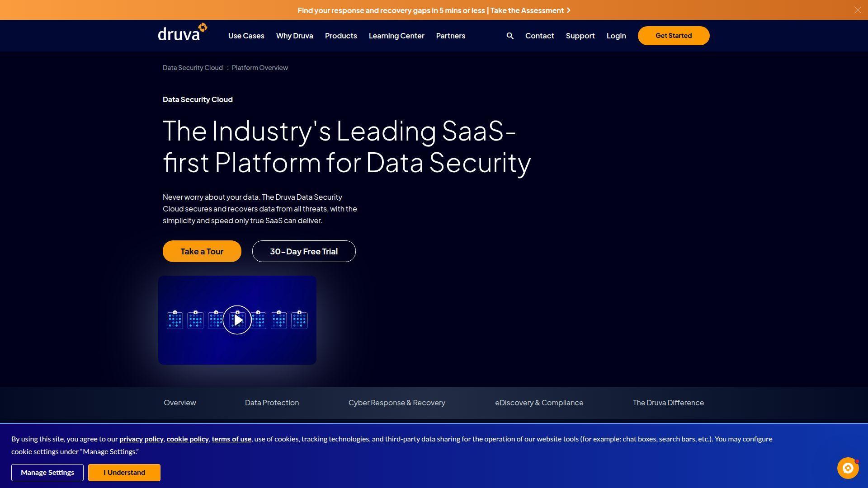Click the Get Started button
The height and width of the screenshot is (488, 868).
[x=674, y=36]
